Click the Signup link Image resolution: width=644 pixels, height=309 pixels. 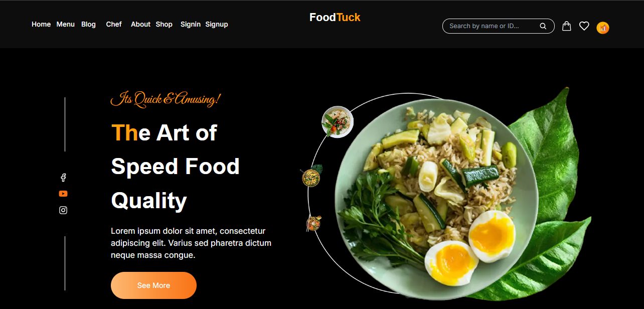[217, 24]
